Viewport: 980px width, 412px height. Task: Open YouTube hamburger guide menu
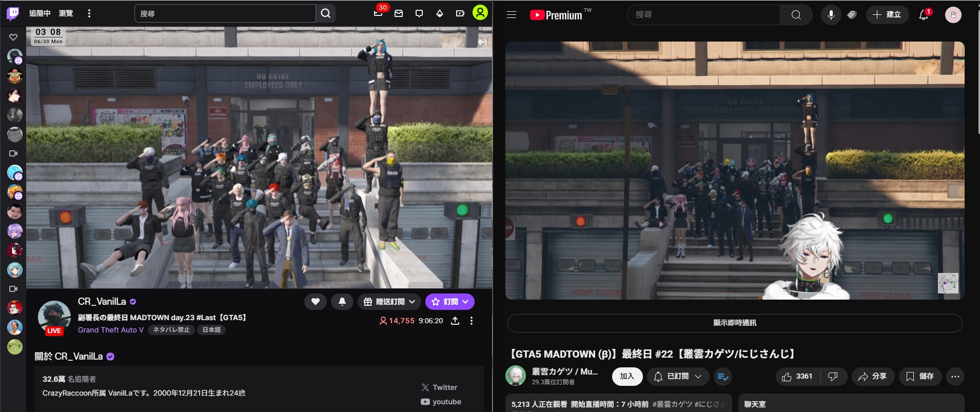pos(512,15)
